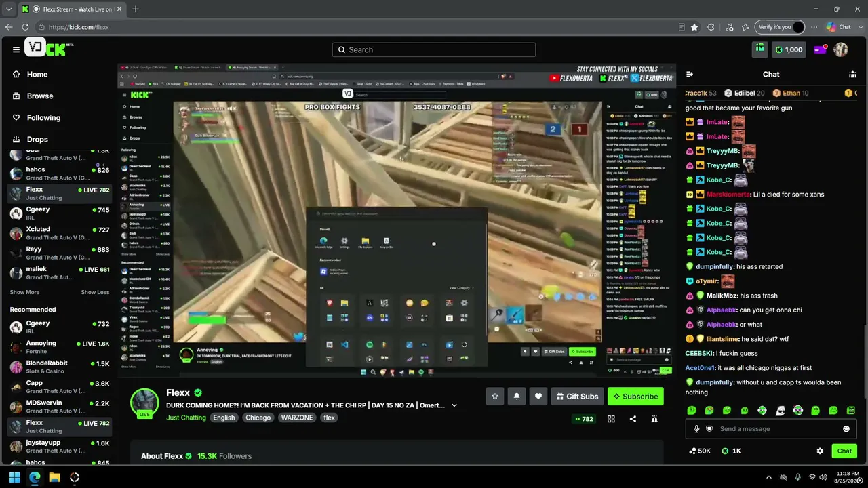Screen dimensions: 868x488
Task: Show hidden system tray icons
Action: 768,477
